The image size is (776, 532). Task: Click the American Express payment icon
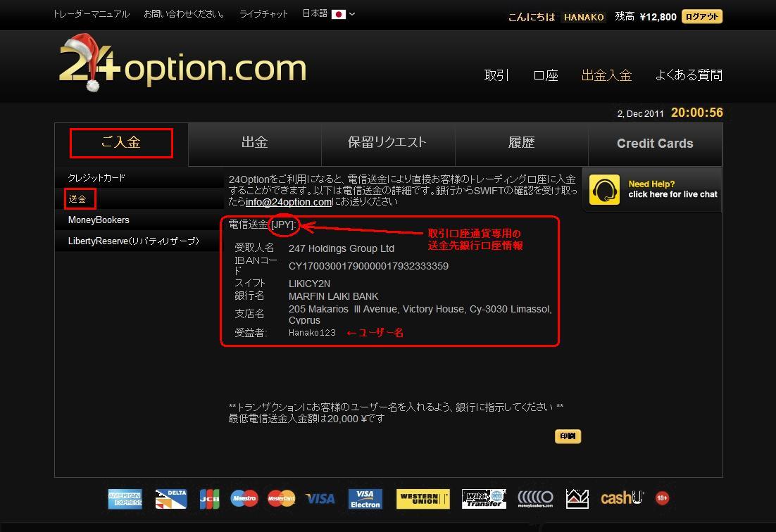pyautogui.click(x=125, y=499)
